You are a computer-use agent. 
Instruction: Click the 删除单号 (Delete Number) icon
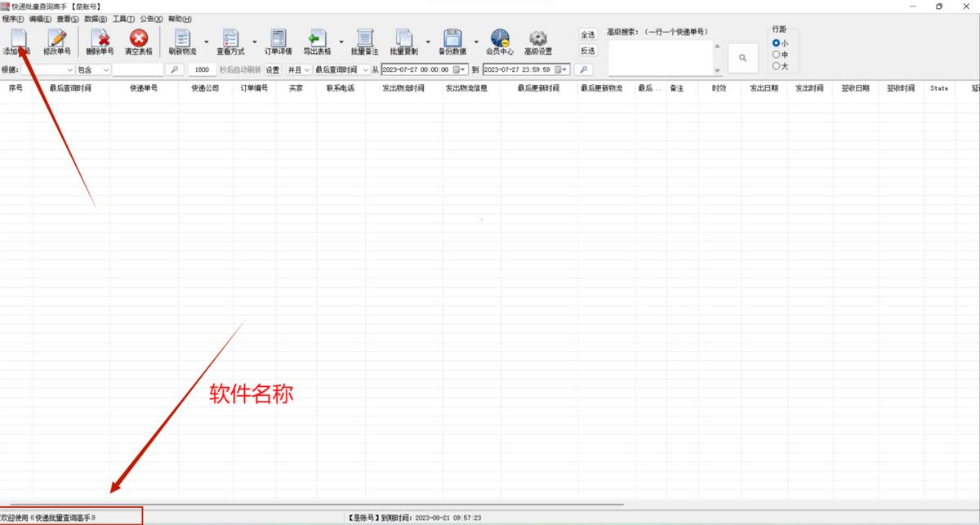tap(98, 41)
